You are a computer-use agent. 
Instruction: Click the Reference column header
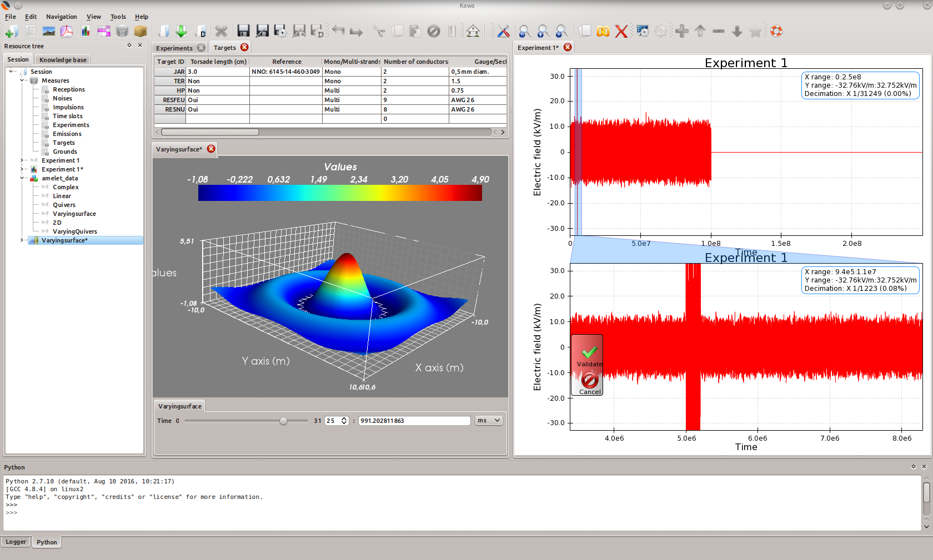click(287, 62)
